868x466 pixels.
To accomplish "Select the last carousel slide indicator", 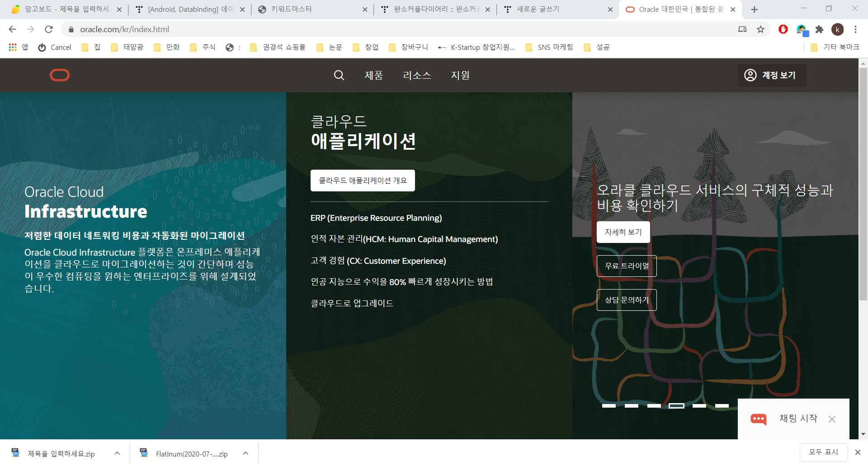I will coord(722,406).
